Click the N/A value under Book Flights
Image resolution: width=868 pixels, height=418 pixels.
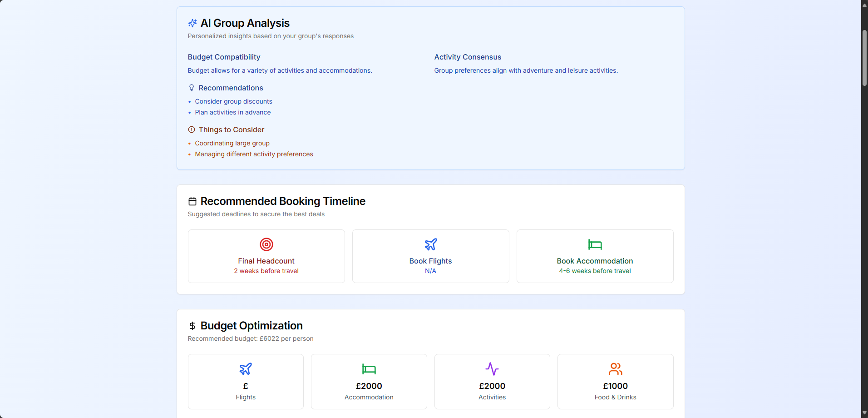(431, 271)
